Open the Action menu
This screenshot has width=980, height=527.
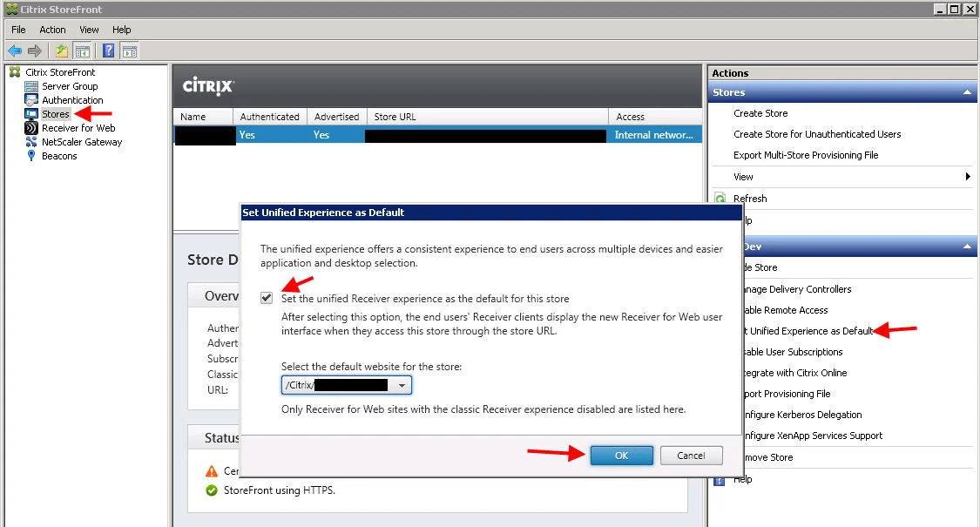coord(52,30)
